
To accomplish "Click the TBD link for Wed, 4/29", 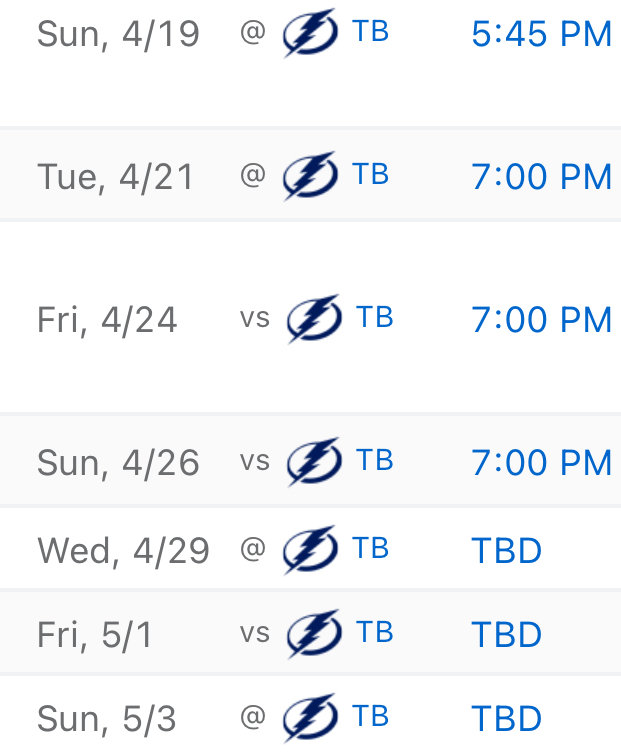I will (x=507, y=551).
